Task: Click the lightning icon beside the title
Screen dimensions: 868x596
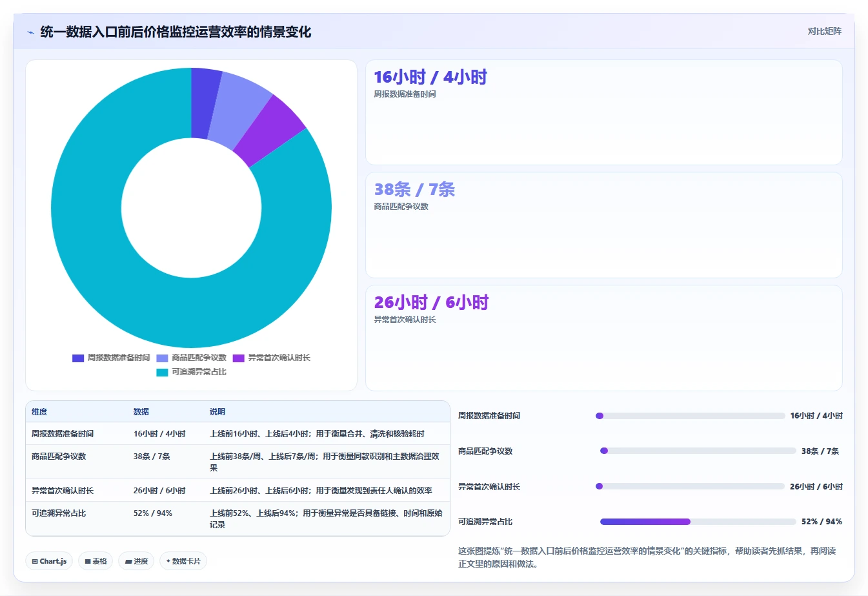Action: [x=30, y=32]
